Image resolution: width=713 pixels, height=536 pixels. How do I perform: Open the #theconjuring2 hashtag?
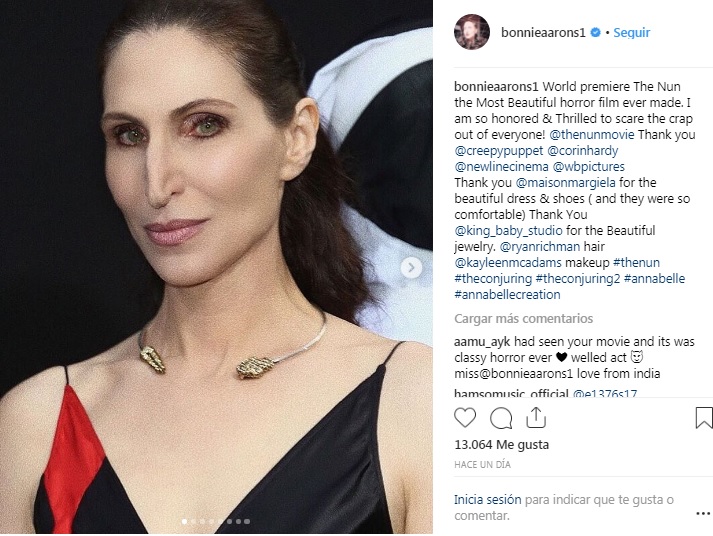click(x=577, y=278)
